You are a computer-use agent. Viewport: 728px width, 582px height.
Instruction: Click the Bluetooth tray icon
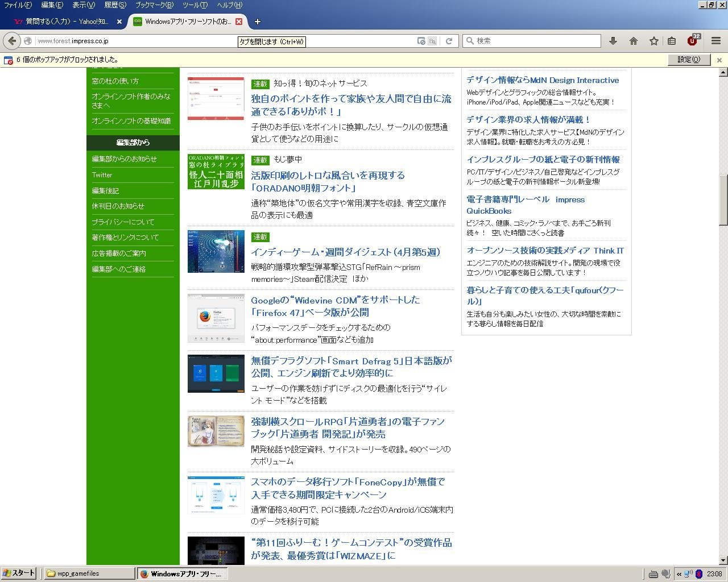[x=699, y=573]
